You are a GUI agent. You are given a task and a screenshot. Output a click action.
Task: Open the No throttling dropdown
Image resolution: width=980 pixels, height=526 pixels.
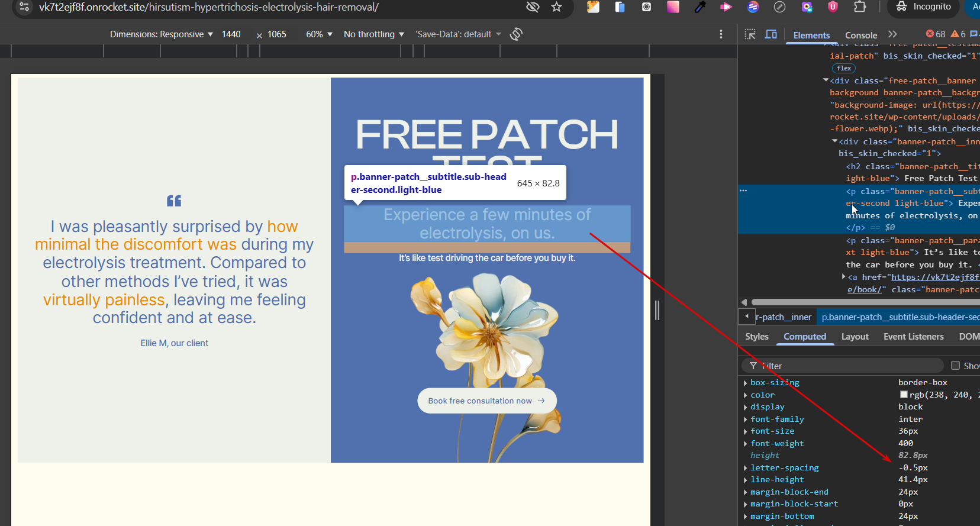point(373,34)
